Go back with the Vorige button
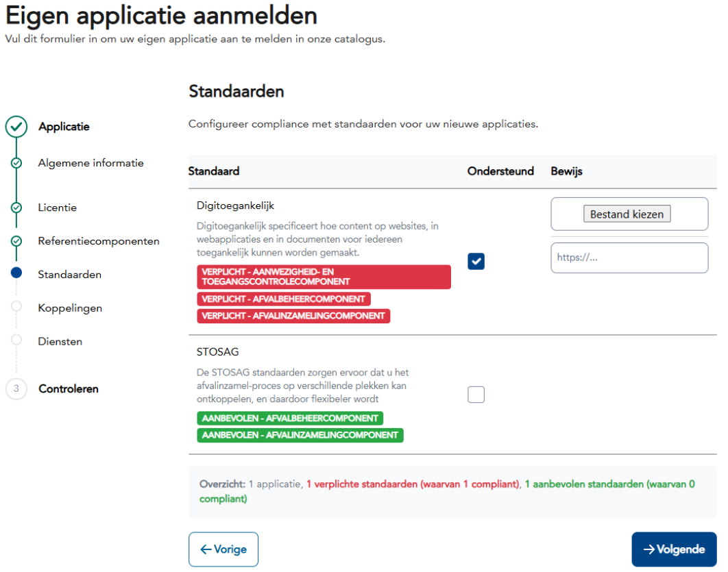 coord(223,549)
